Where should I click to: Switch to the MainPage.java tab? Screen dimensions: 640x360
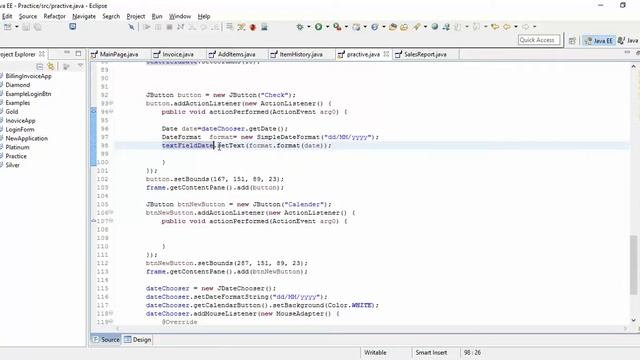[x=119, y=54]
